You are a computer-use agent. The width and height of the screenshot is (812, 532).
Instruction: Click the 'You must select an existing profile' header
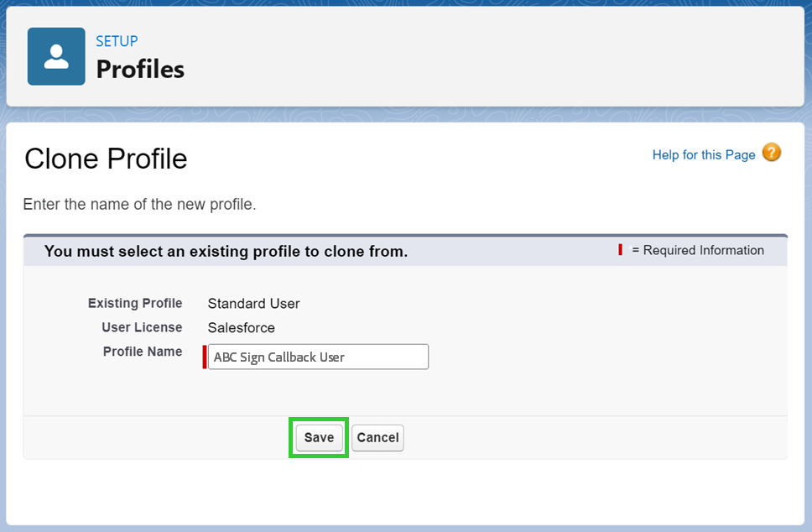(226, 251)
